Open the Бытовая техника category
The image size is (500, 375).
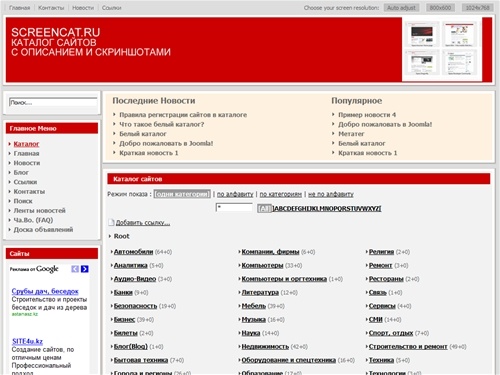pyautogui.click(x=141, y=360)
